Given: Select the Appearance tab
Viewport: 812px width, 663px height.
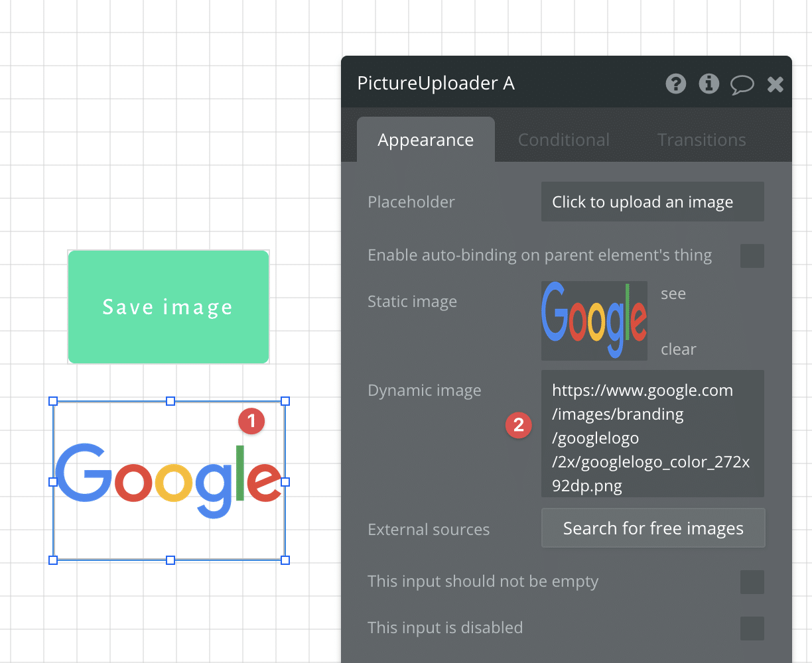Looking at the screenshot, I should [425, 139].
